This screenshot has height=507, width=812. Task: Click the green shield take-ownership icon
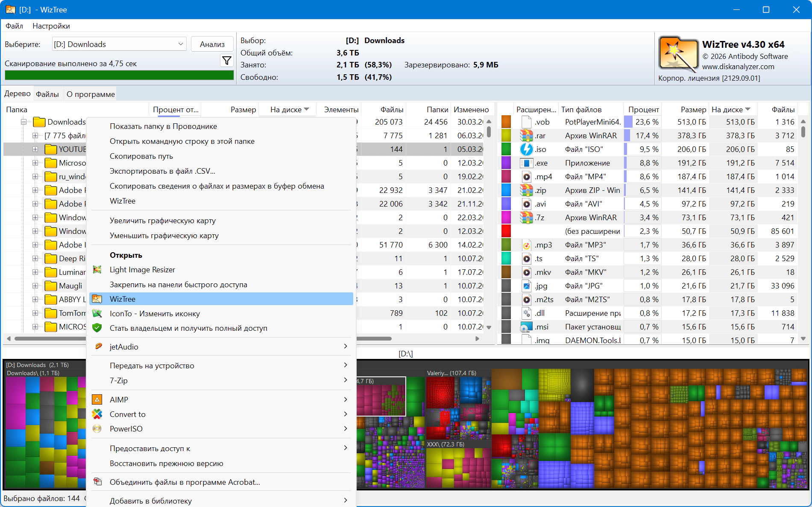click(97, 328)
